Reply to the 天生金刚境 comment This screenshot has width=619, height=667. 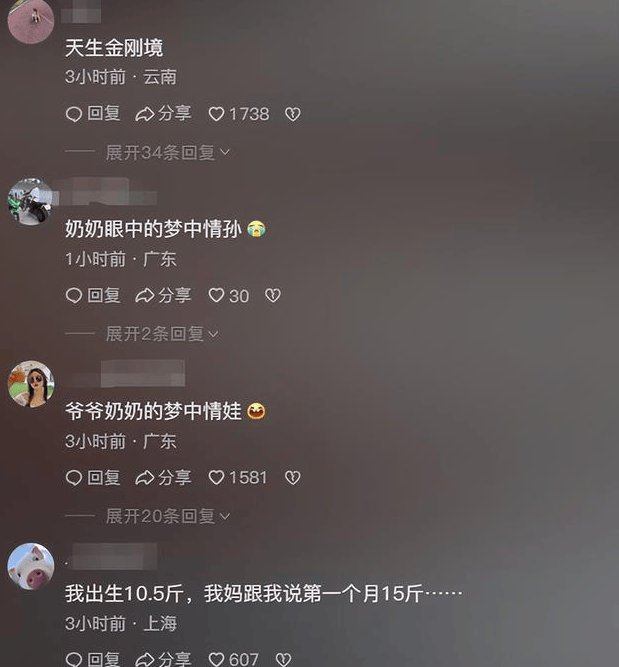[93, 114]
